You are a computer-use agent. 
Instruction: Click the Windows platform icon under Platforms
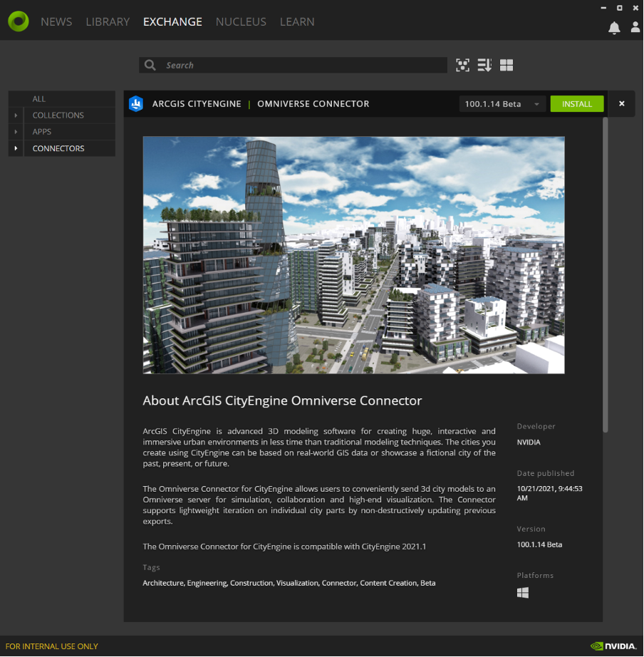coord(522,592)
